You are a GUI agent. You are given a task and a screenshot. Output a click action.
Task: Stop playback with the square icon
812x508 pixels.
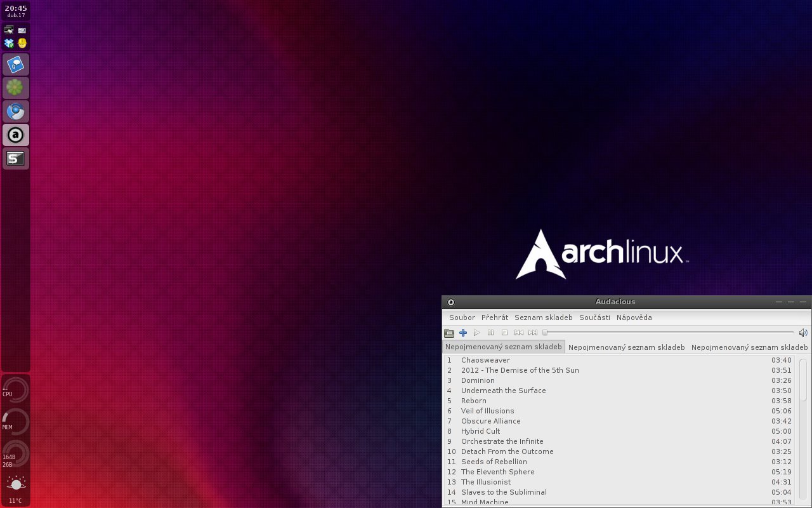click(x=505, y=333)
